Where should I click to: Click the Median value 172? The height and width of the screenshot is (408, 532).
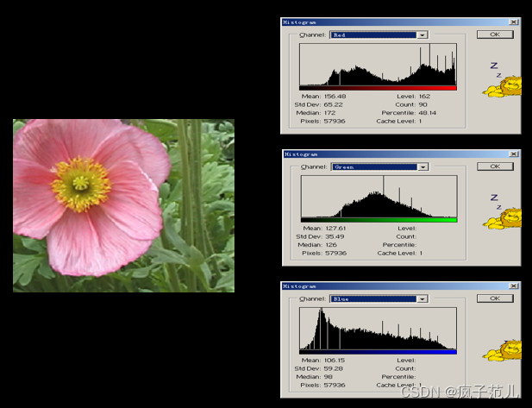329,113
